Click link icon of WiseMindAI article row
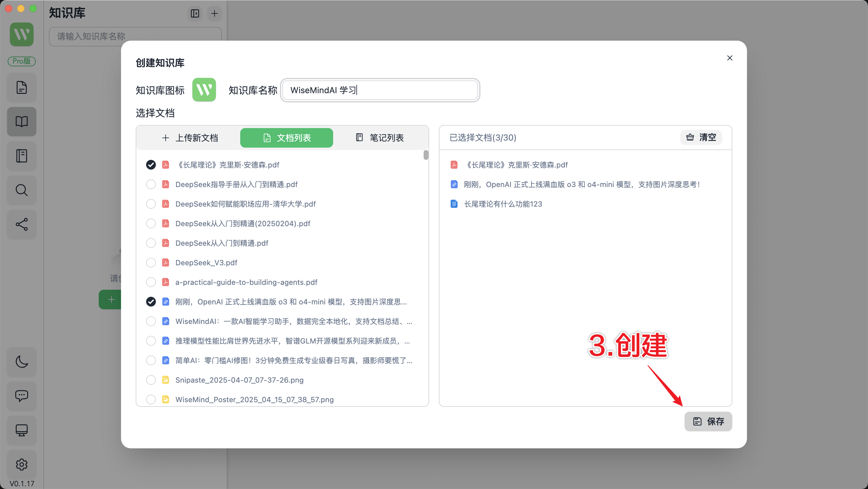Image resolution: width=868 pixels, height=489 pixels. coord(165,321)
